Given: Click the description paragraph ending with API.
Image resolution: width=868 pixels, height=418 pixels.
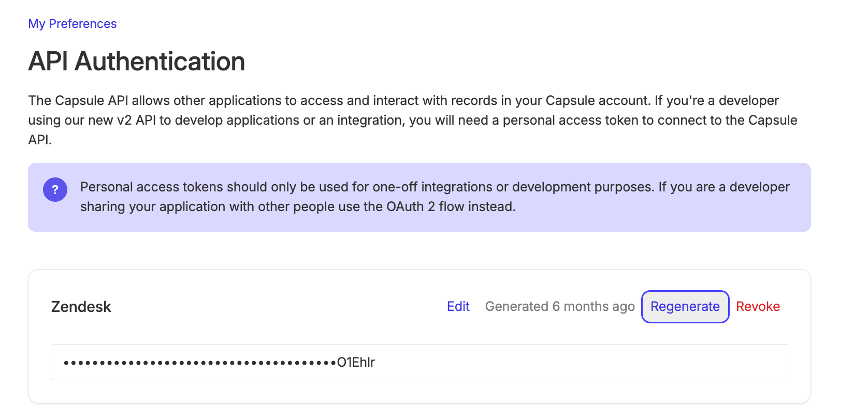Looking at the screenshot, I should (413, 120).
